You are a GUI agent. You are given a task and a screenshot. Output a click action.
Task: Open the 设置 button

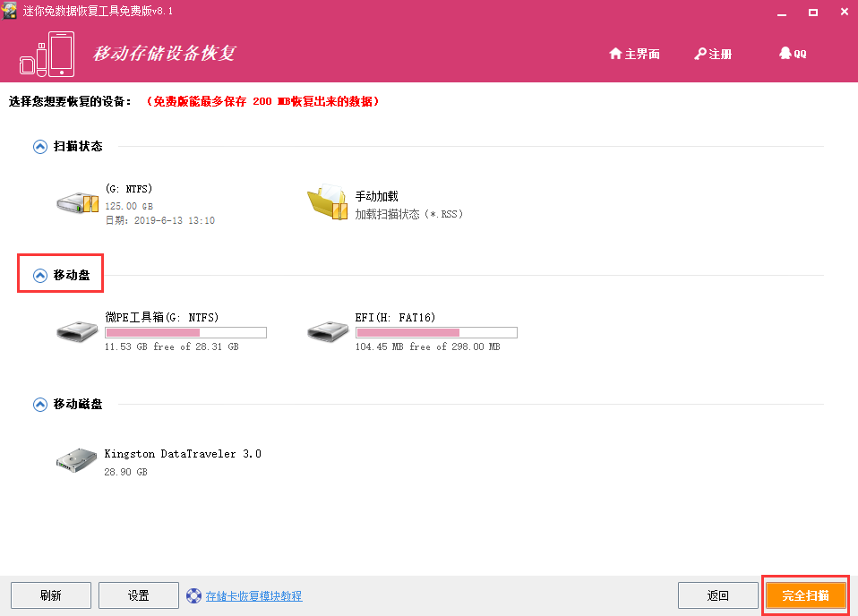click(x=139, y=595)
